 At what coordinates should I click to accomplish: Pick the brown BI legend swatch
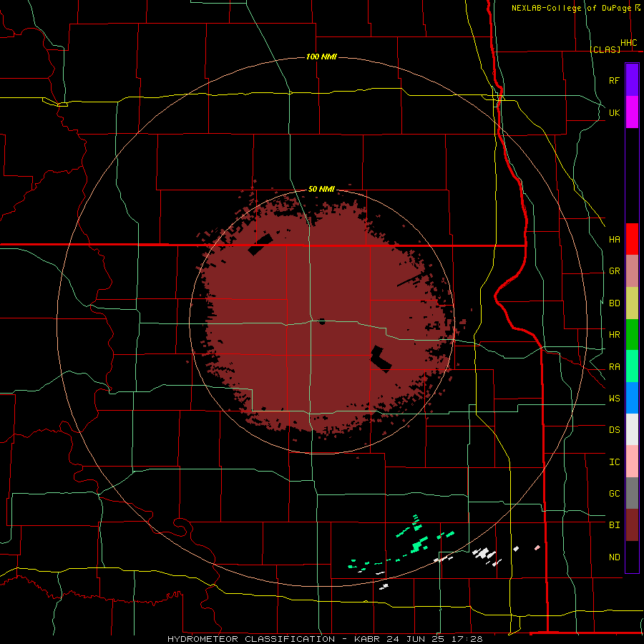click(x=632, y=525)
